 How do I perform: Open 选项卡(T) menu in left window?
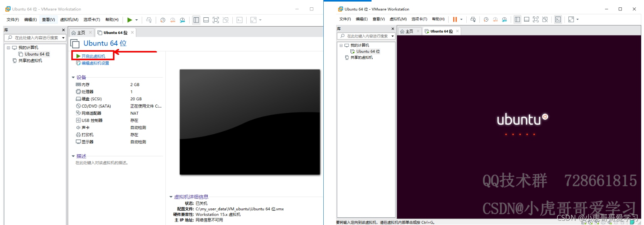[92, 20]
